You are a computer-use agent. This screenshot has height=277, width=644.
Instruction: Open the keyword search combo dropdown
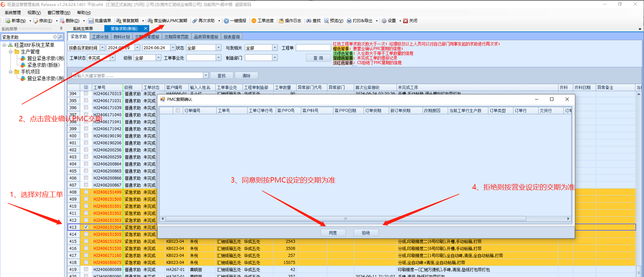(206, 75)
